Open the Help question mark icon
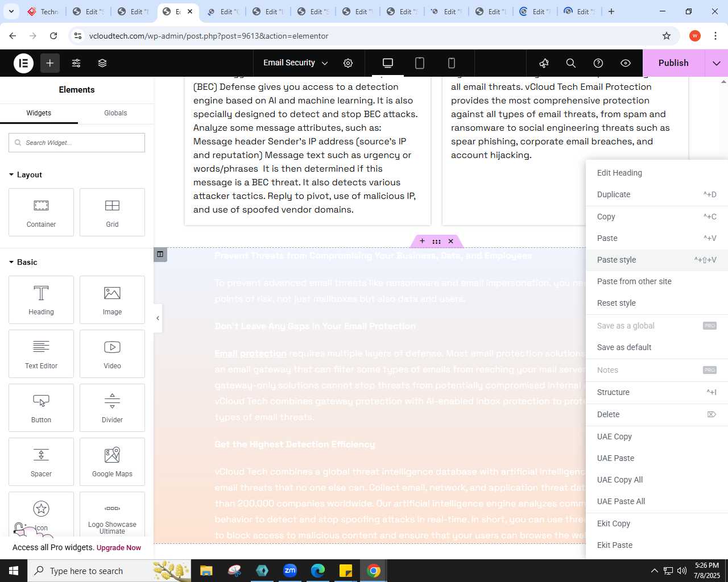The width and height of the screenshot is (728, 582). (598, 63)
